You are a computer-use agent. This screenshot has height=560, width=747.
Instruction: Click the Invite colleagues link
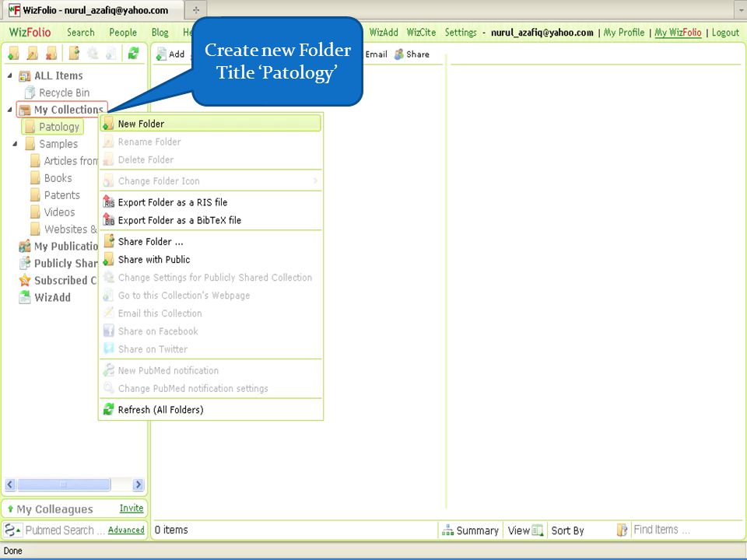click(x=132, y=508)
